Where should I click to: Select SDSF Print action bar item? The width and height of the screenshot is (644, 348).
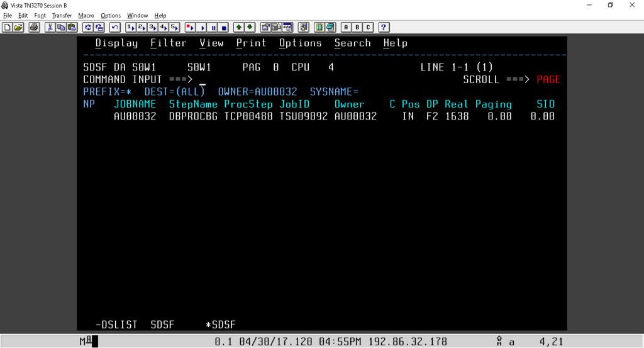(252, 43)
